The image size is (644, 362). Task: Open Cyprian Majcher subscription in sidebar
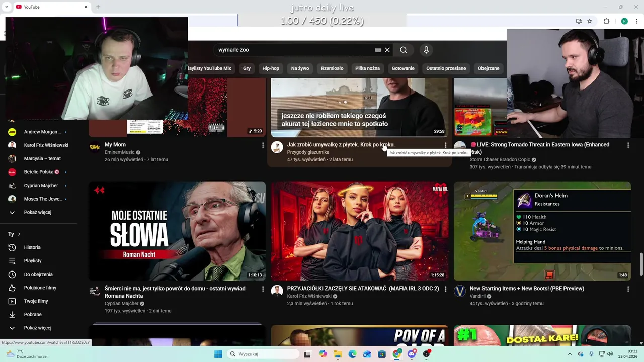tap(41, 186)
